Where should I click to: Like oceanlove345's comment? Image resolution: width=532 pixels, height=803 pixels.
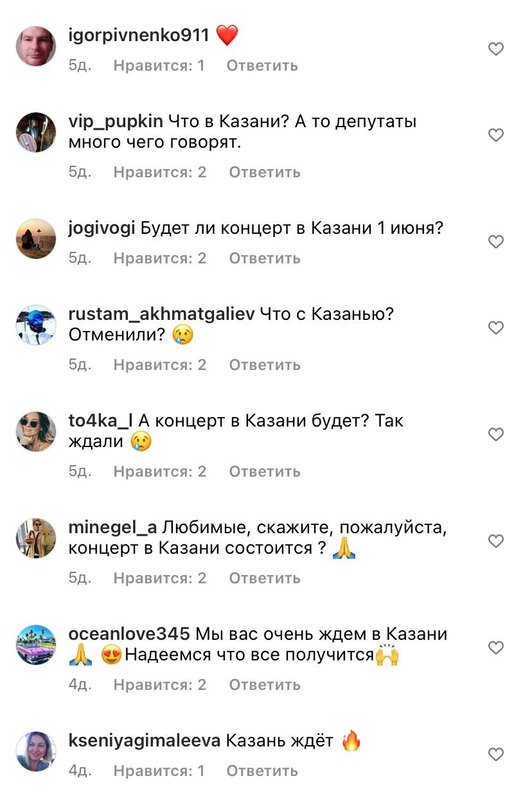(496, 648)
